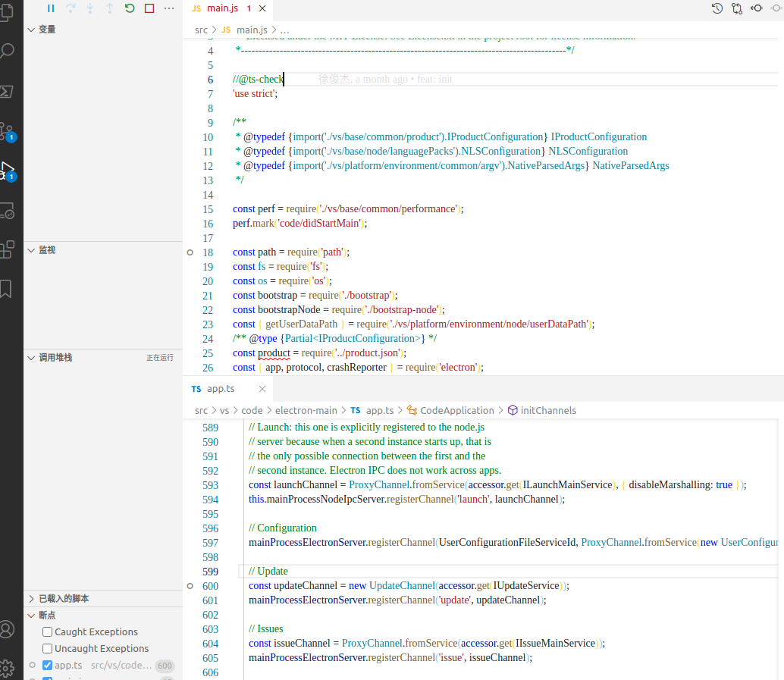784x680 pixels.
Task: Click the '// Issues' comment in app.ts
Action: (x=266, y=628)
